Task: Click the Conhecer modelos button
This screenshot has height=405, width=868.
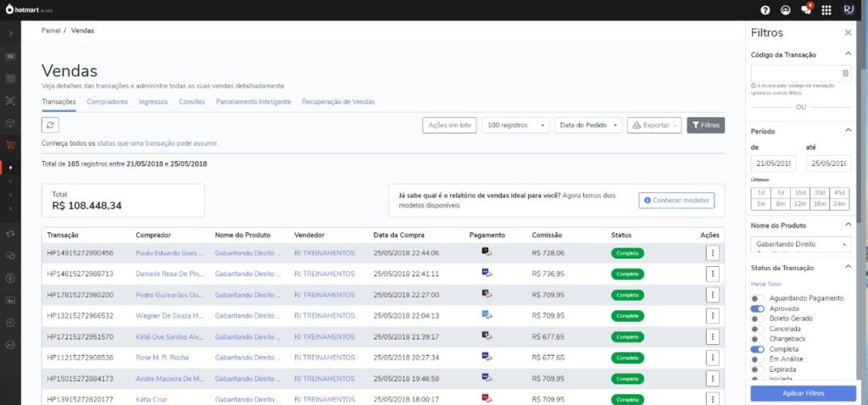Action: (676, 200)
